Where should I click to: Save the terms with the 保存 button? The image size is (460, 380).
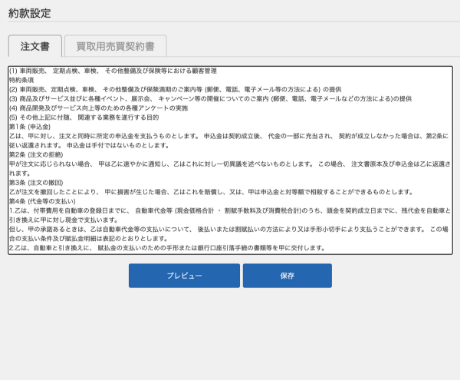287,276
